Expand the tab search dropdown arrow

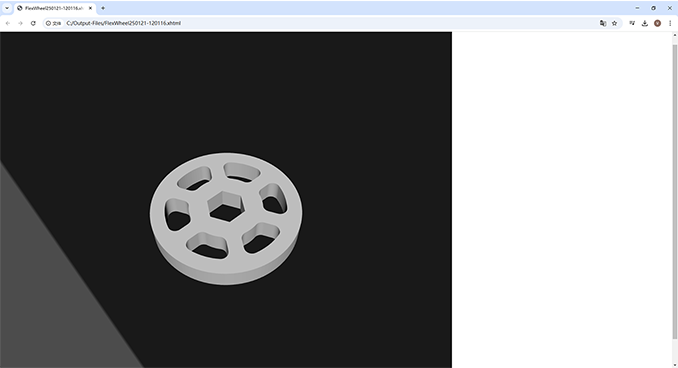[x=7, y=8]
